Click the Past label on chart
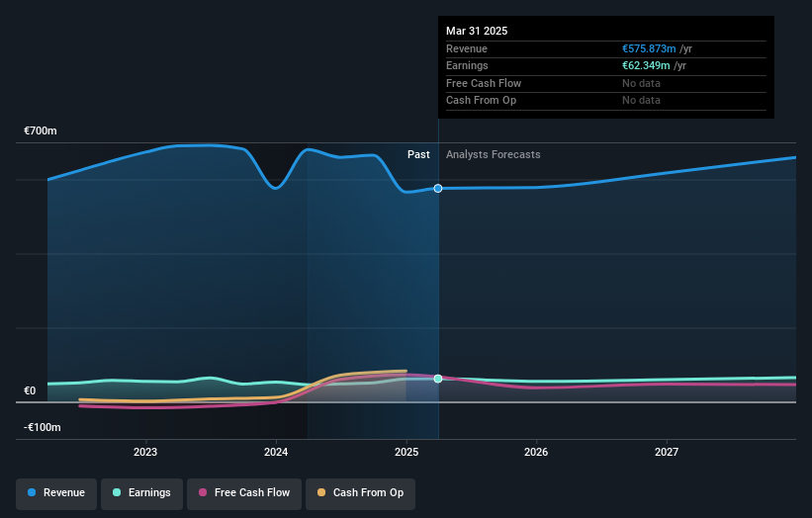The image size is (812, 518). pyautogui.click(x=418, y=155)
